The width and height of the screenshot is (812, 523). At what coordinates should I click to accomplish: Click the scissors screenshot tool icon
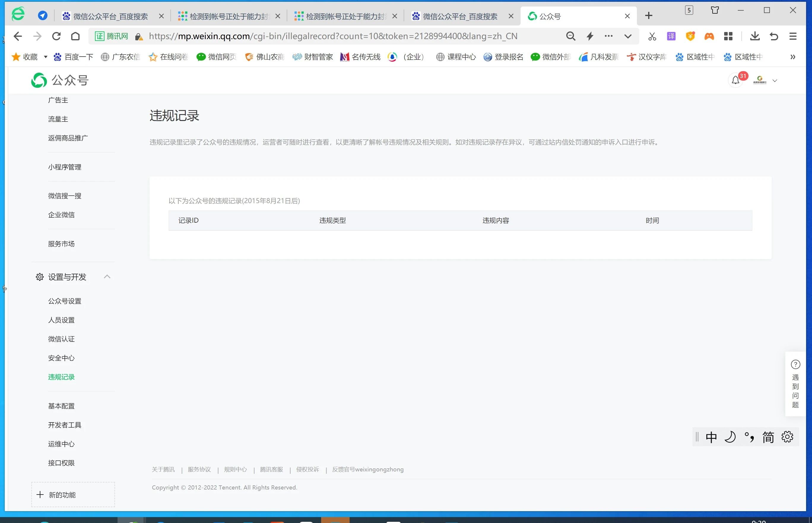coord(652,36)
